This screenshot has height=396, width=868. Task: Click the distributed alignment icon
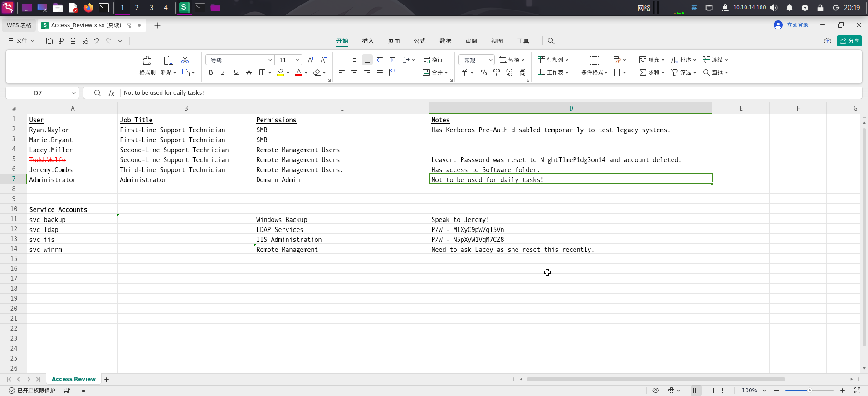click(x=393, y=72)
